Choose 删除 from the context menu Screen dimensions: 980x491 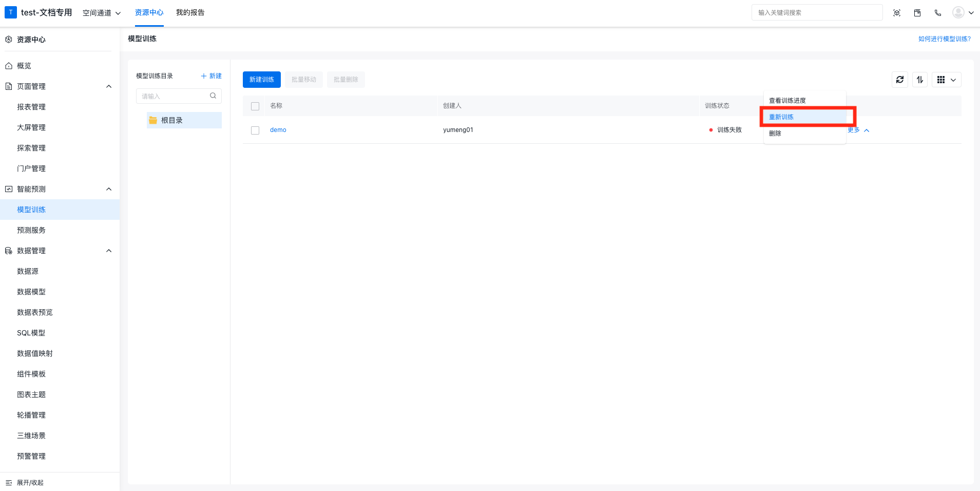pyautogui.click(x=804, y=134)
